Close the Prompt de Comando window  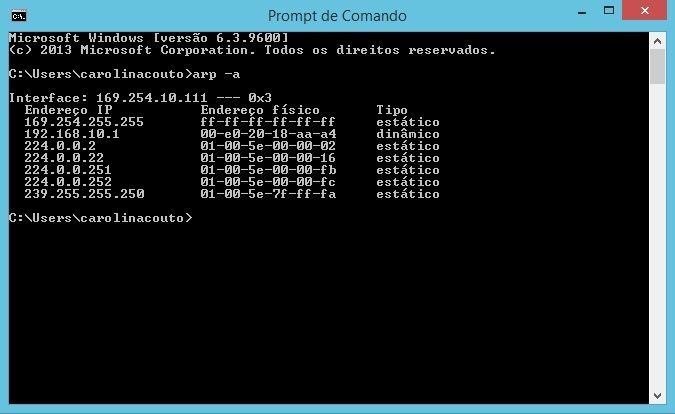pyautogui.click(x=644, y=11)
